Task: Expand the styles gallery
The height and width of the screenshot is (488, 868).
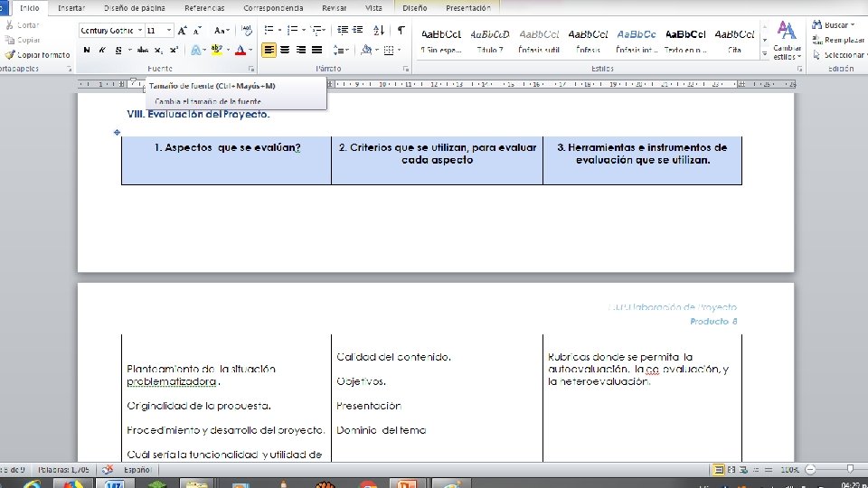Action: pyautogui.click(x=765, y=54)
